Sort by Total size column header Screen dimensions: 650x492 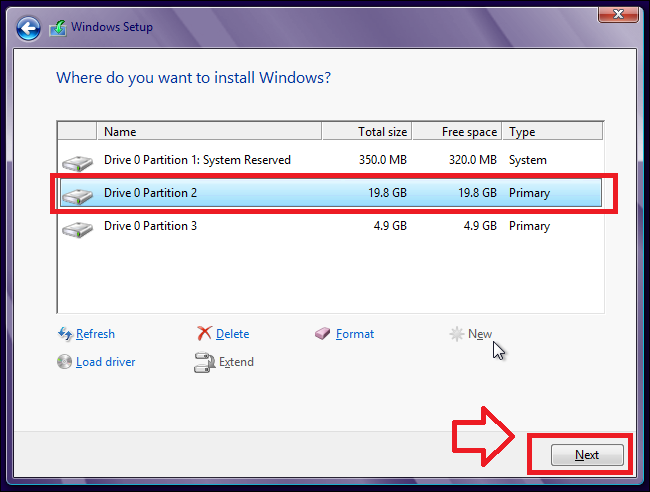tap(367, 132)
